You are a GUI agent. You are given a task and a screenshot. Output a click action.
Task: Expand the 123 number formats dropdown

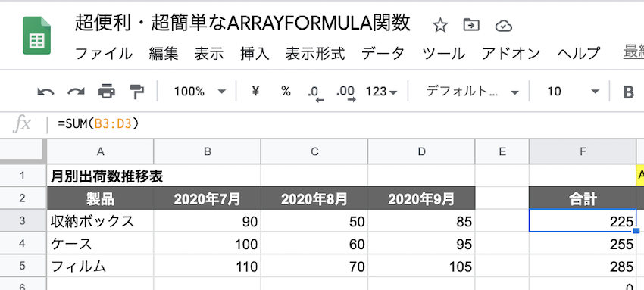[x=382, y=92]
